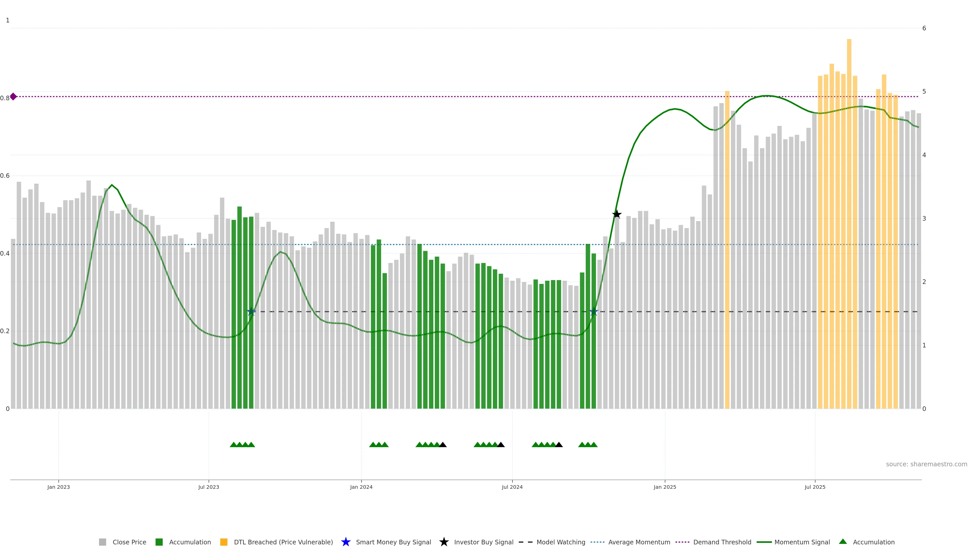Screen dimensions: 980x551
Task: Click the green Accumulation legend square
Action: click(x=159, y=542)
